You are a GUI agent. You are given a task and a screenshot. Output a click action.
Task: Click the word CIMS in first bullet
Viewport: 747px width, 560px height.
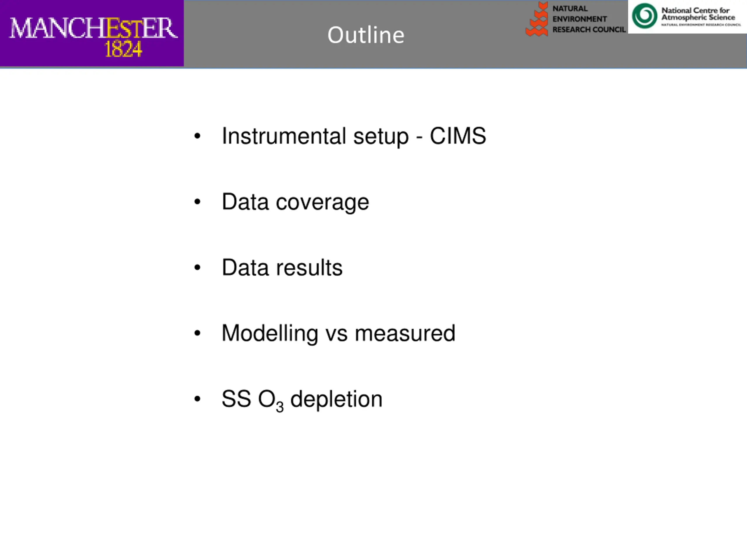click(458, 136)
